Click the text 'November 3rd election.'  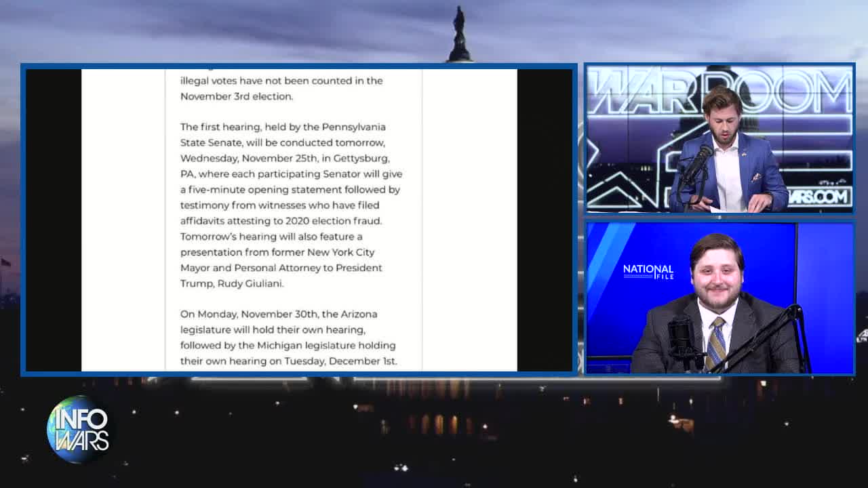(x=237, y=96)
